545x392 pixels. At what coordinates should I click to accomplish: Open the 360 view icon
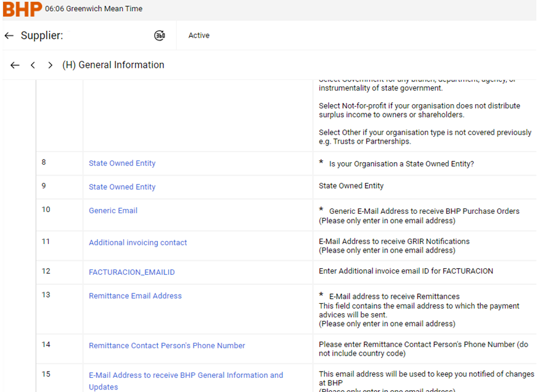point(160,36)
